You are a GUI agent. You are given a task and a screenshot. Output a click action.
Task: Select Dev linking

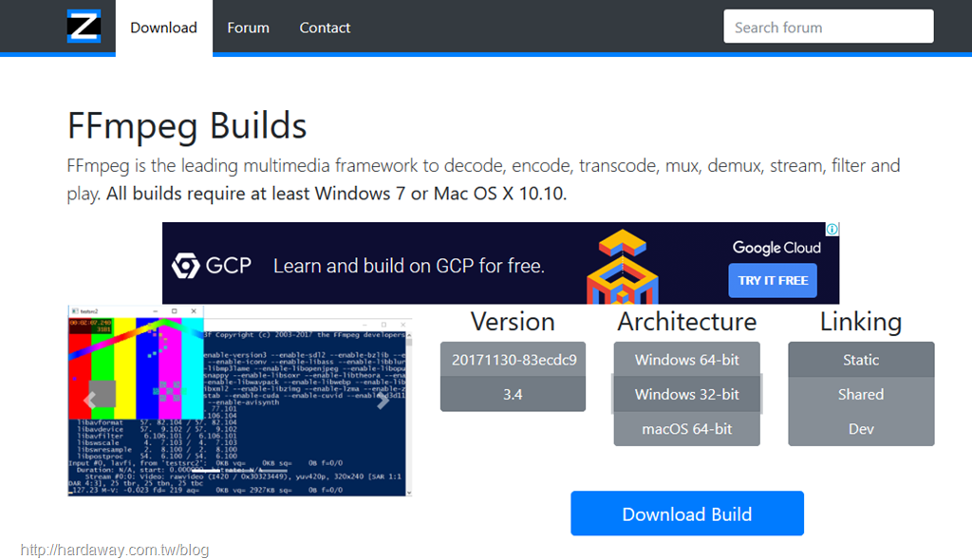point(861,429)
